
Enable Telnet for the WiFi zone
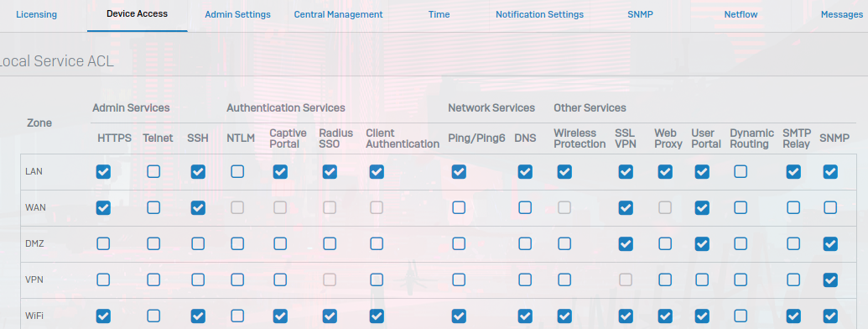click(x=153, y=316)
